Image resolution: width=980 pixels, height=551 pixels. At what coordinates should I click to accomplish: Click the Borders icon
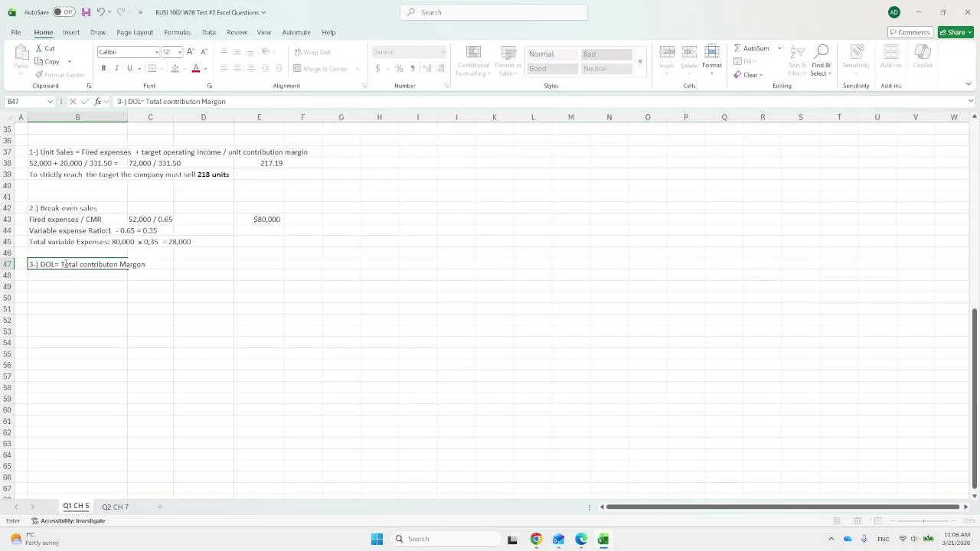point(152,68)
